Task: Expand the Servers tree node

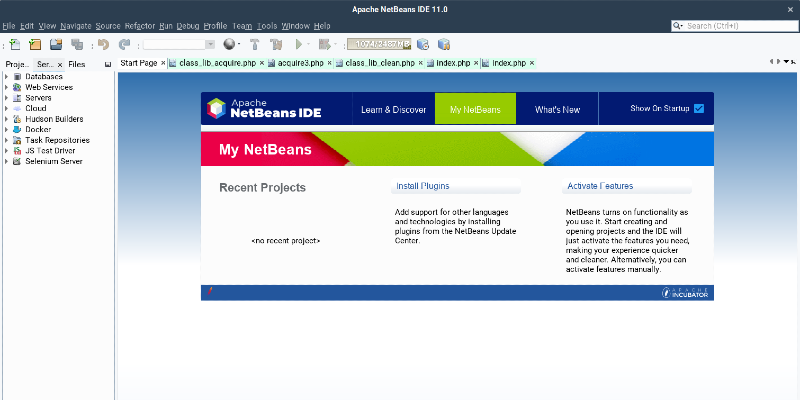Action: coord(6,98)
